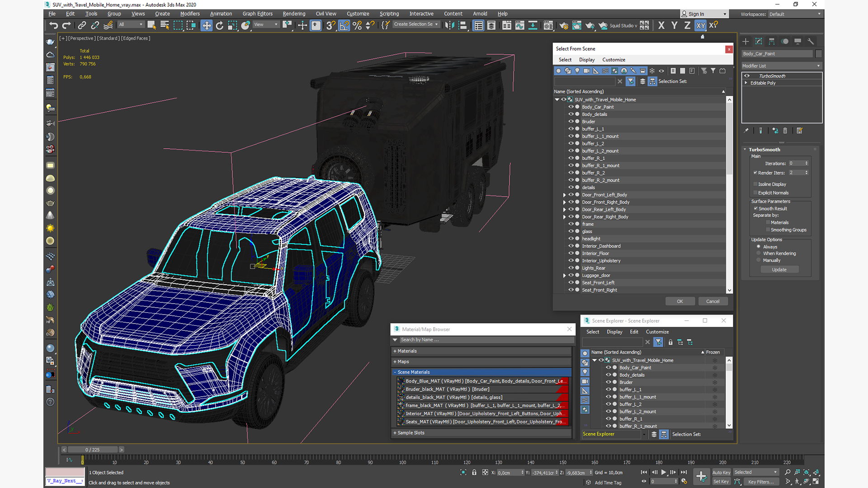The image size is (868, 488).
Task: Open the Hierarchy tab in command panel
Action: [772, 41]
